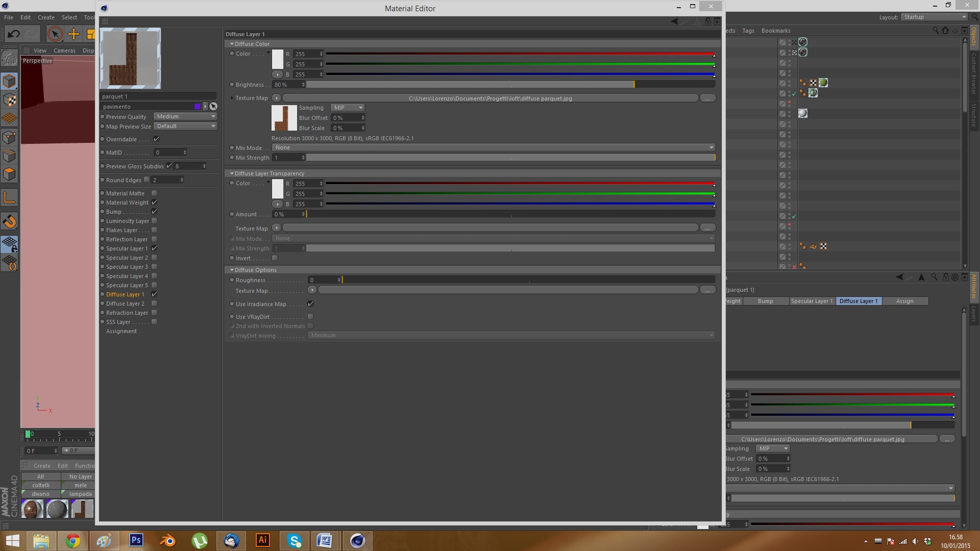The width and height of the screenshot is (980, 551).
Task: Click the Undo arrow icon
Action: pyautogui.click(x=14, y=34)
